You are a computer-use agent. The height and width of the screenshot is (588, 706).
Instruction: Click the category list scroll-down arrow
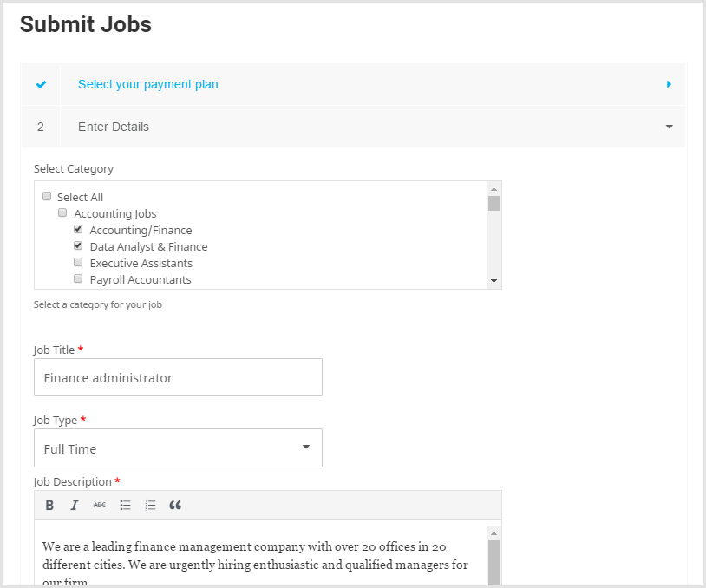[x=494, y=281]
